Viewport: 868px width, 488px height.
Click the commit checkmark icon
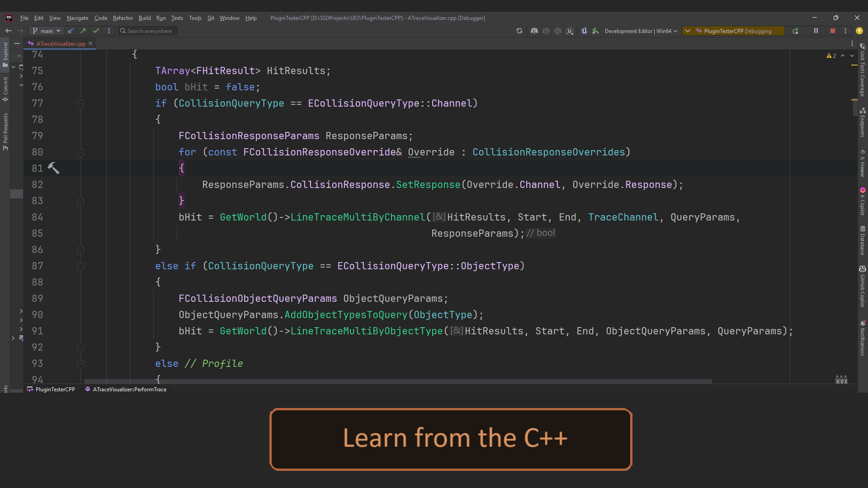point(96,31)
